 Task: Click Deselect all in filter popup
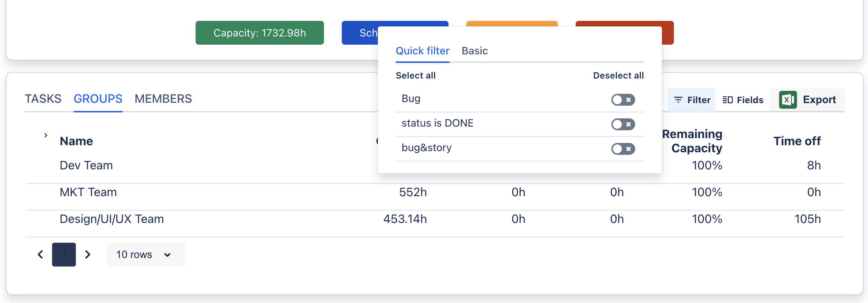pos(618,76)
